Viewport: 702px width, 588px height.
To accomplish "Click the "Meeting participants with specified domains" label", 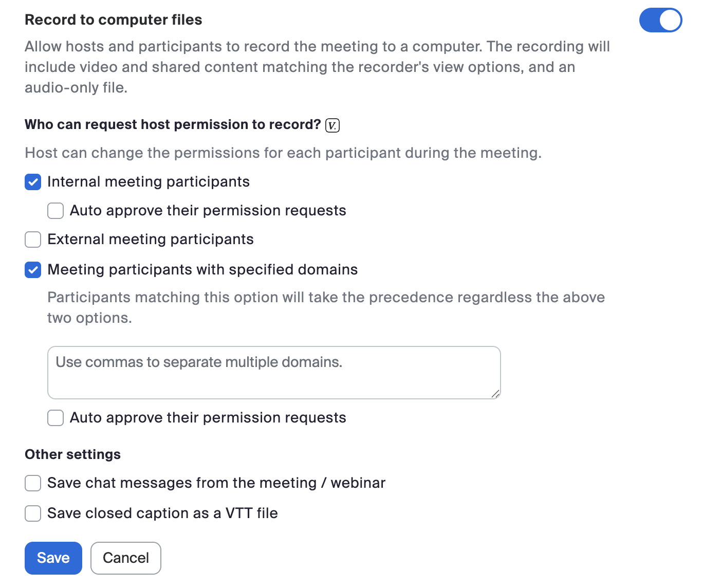I will [202, 270].
